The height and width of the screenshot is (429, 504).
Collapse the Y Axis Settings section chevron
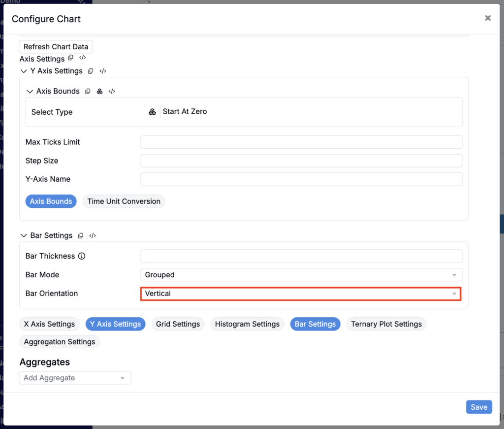(24, 71)
